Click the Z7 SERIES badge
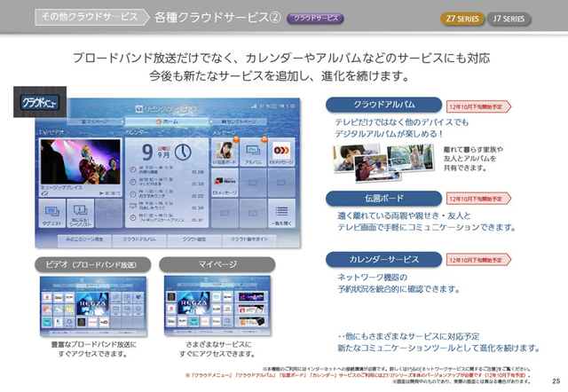The image size is (568, 392). point(462,19)
